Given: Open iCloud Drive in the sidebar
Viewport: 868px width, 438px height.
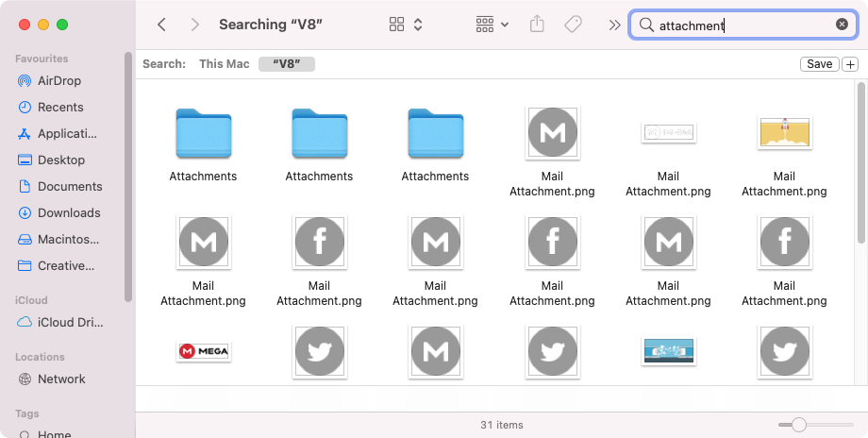Looking at the screenshot, I should 70,323.
